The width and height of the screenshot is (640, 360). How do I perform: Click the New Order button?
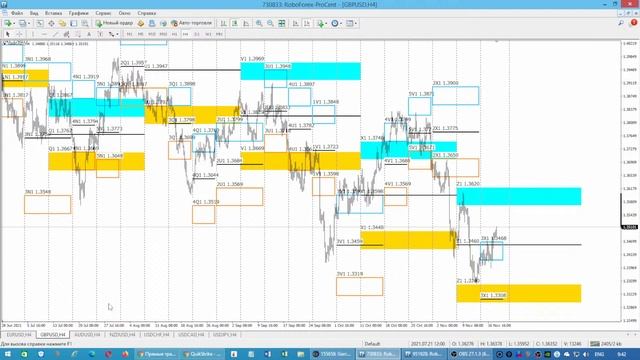114,23
